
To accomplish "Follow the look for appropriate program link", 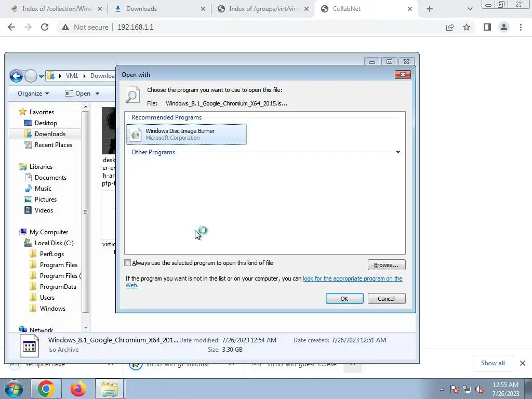I will (x=353, y=278).
